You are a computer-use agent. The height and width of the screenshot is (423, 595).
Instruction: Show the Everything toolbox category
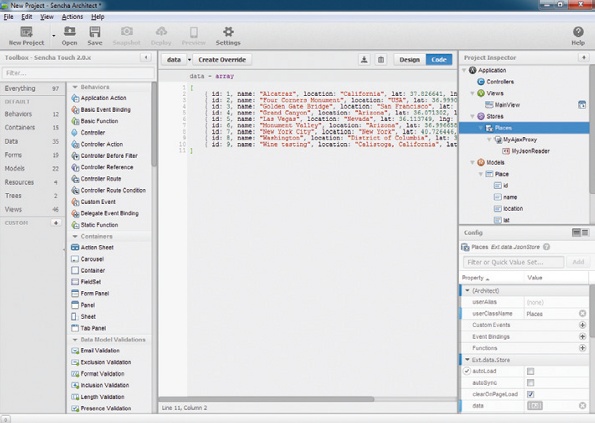[32, 88]
